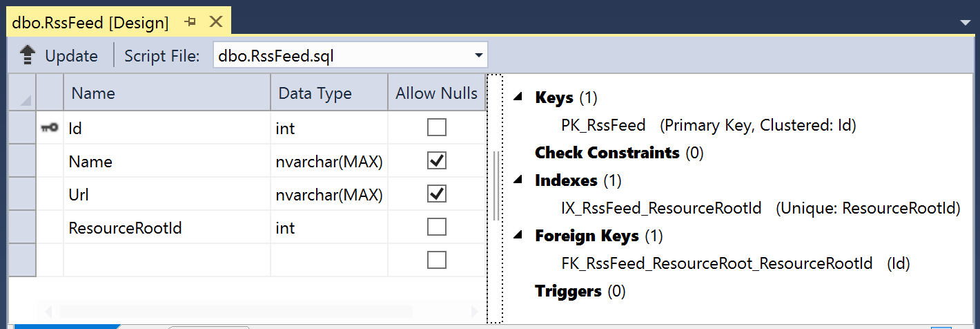Uncheck Allow Nulls for Url column
This screenshot has height=329, width=980.
coord(436,194)
